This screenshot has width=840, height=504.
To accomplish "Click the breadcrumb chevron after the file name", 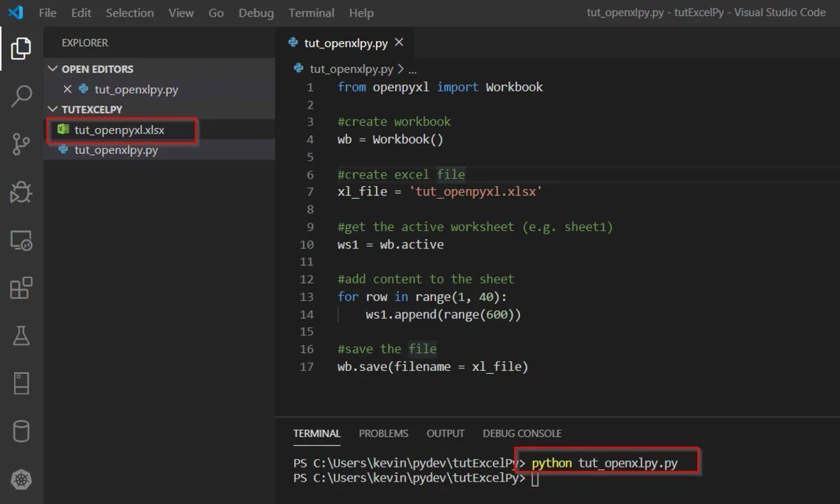I will click(400, 69).
